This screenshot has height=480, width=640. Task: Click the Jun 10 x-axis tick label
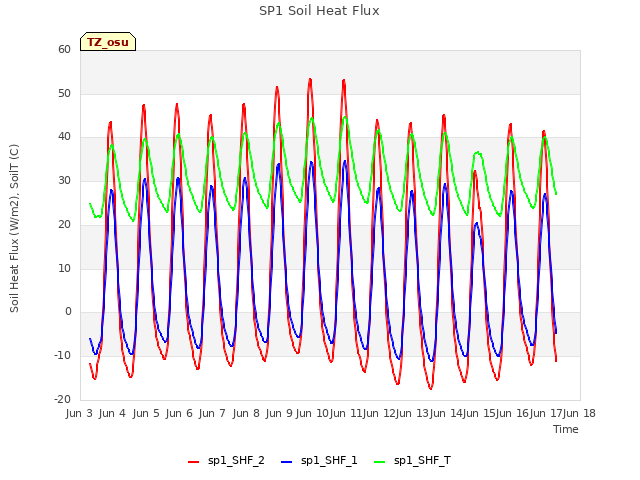click(312, 413)
